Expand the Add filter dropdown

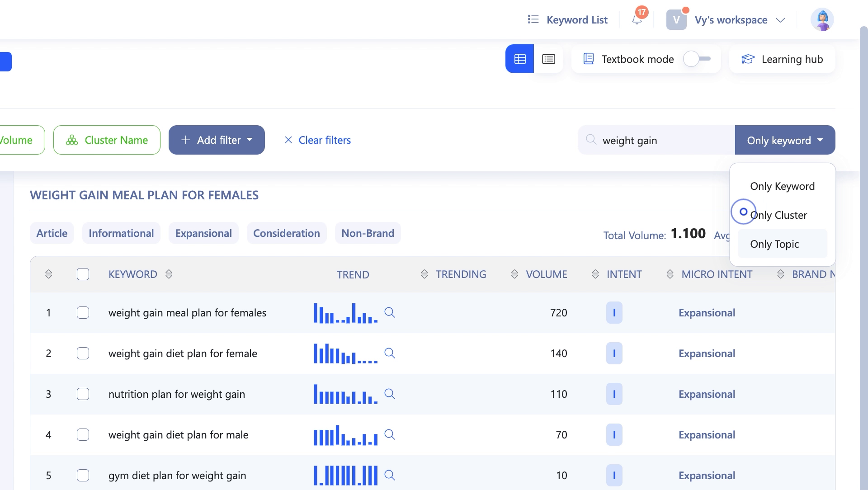pyautogui.click(x=217, y=140)
